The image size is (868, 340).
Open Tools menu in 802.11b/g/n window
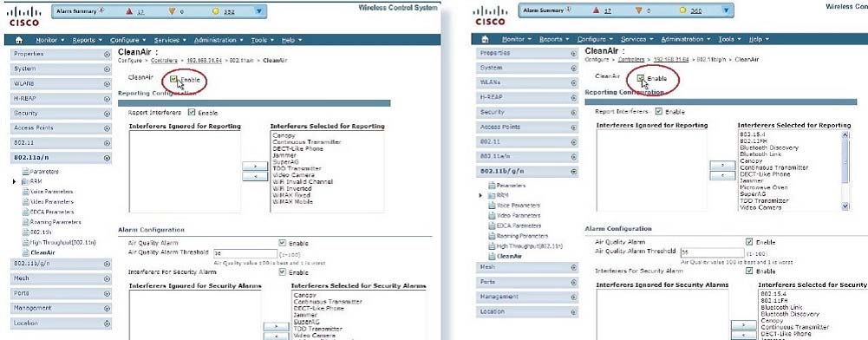click(729, 39)
